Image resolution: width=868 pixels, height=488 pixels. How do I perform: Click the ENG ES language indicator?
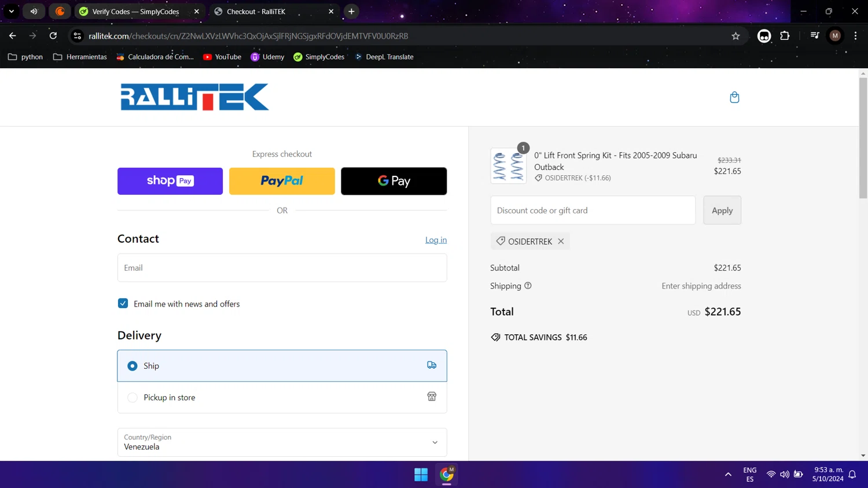[750, 475]
